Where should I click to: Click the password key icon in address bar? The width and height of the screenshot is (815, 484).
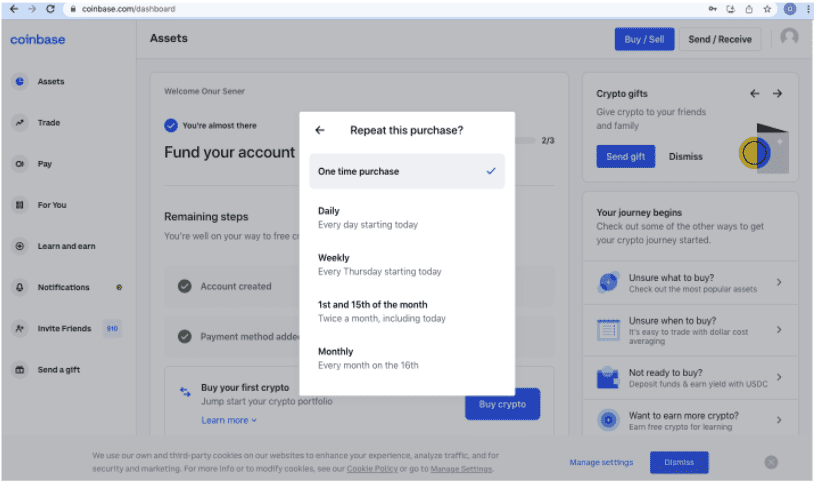(x=713, y=9)
